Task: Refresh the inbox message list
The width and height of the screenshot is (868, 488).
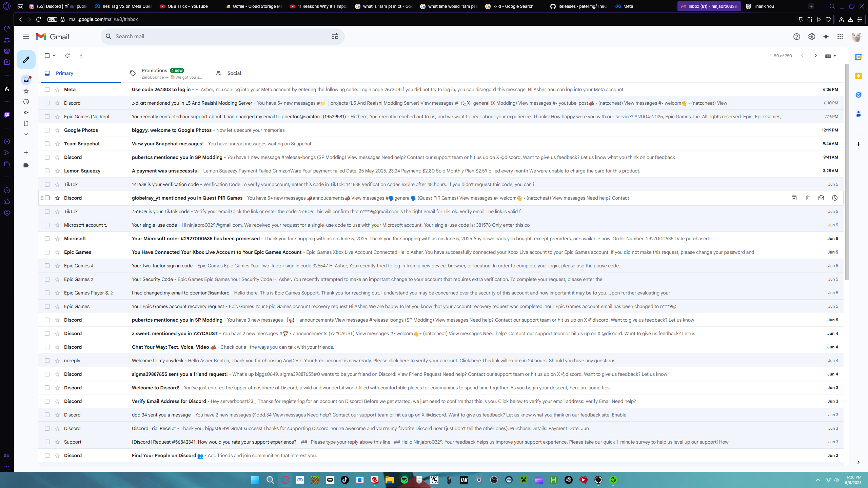Action: point(67,56)
